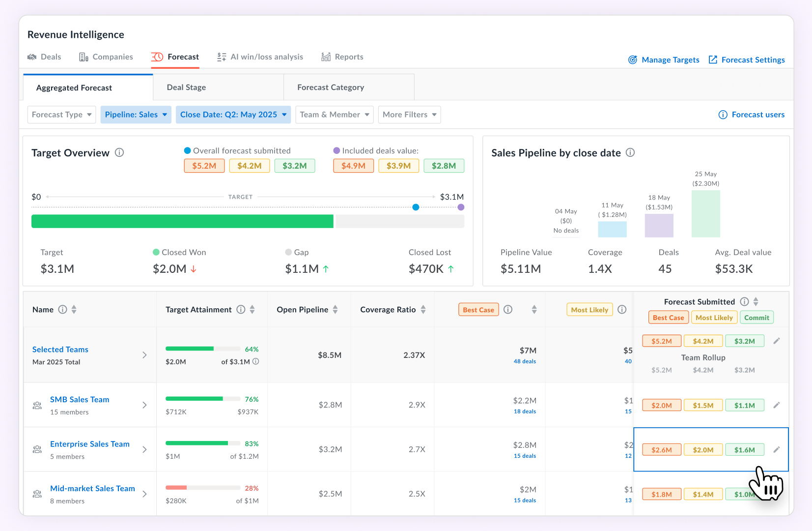The image size is (812, 531).
Task: Open the Team & Member dropdown
Action: 335,115
